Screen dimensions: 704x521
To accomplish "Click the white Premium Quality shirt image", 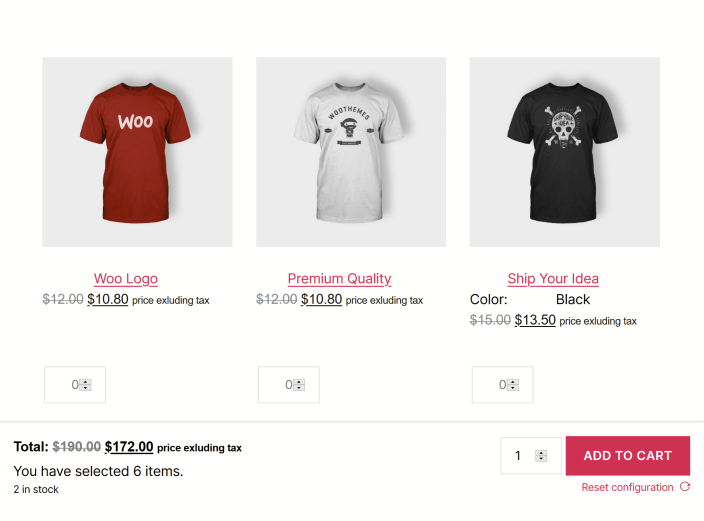I will (351, 152).
